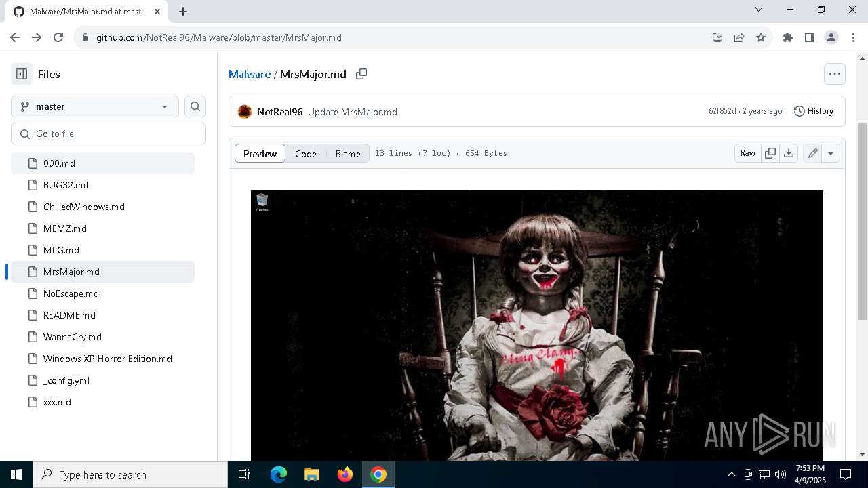The height and width of the screenshot is (488, 868).
Task: Open the Raw file view
Action: pos(748,153)
